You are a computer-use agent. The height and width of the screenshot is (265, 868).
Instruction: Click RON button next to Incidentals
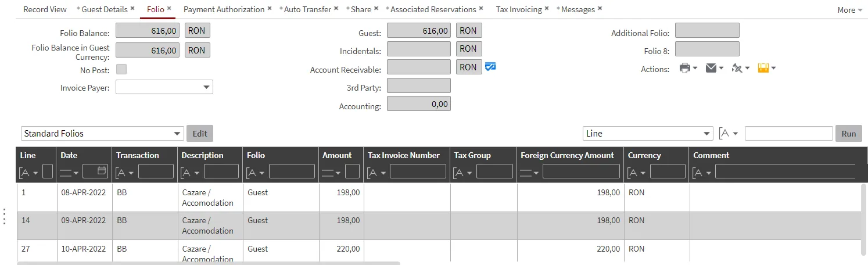469,49
